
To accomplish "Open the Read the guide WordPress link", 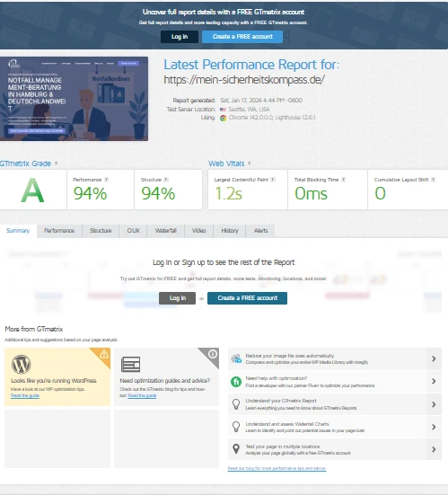I will 25,395.
